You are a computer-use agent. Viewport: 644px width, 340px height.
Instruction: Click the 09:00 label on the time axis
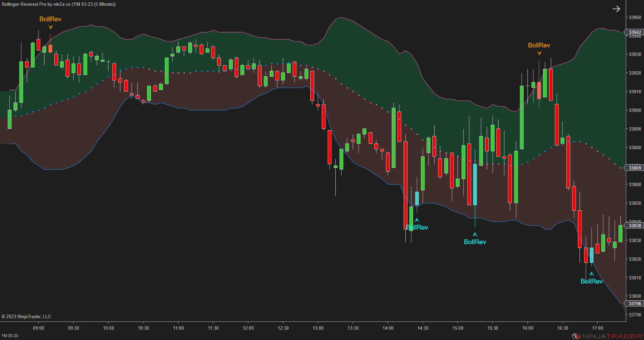click(x=39, y=328)
